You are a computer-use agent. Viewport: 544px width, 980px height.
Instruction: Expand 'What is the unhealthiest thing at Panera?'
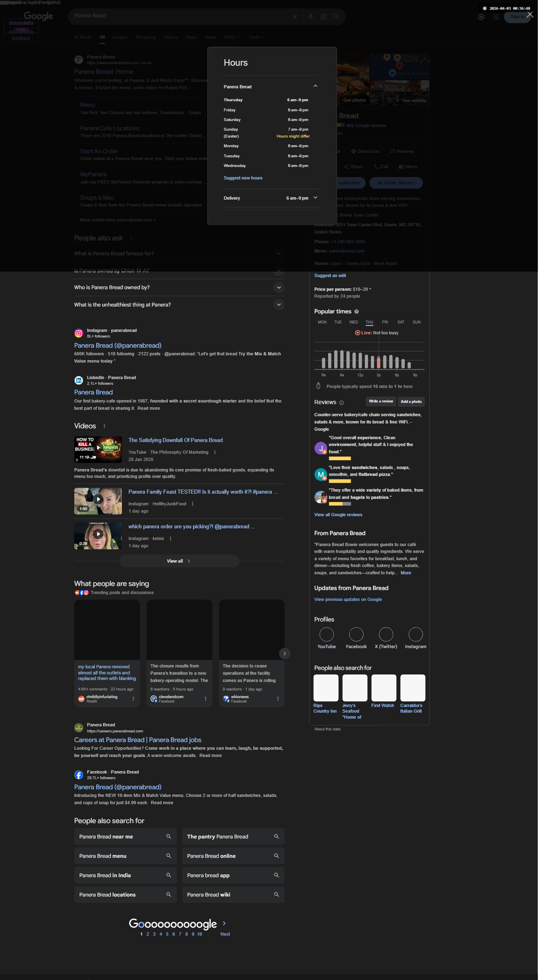[x=179, y=304]
